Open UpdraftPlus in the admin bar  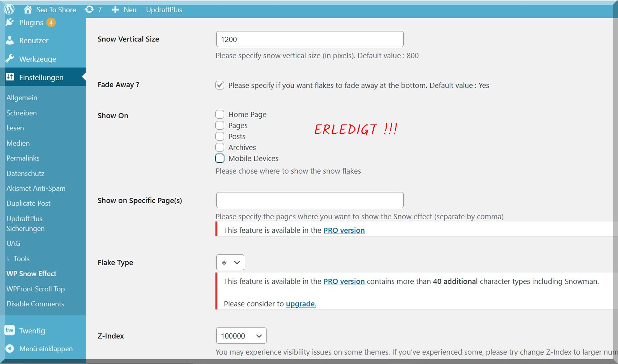164,10
